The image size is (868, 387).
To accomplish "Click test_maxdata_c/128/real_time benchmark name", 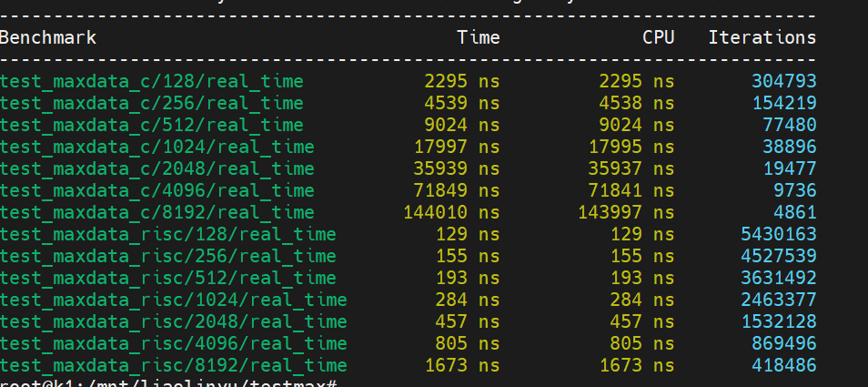I will click(152, 82).
